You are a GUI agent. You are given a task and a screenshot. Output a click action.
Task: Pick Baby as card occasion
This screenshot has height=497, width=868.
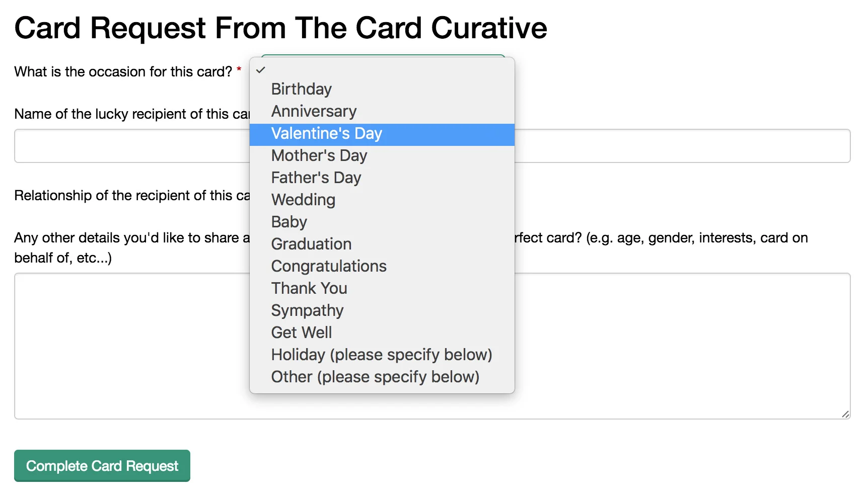click(x=289, y=222)
